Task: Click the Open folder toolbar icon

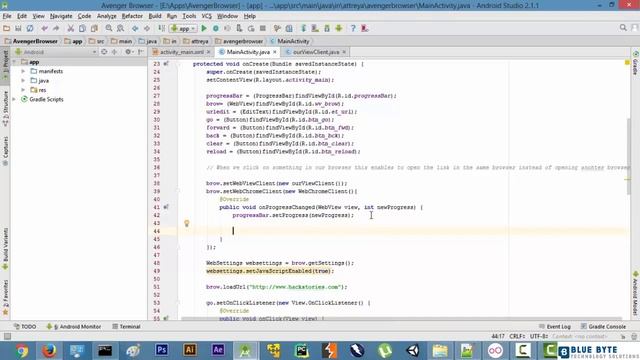Action: click(x=7, y=29)
